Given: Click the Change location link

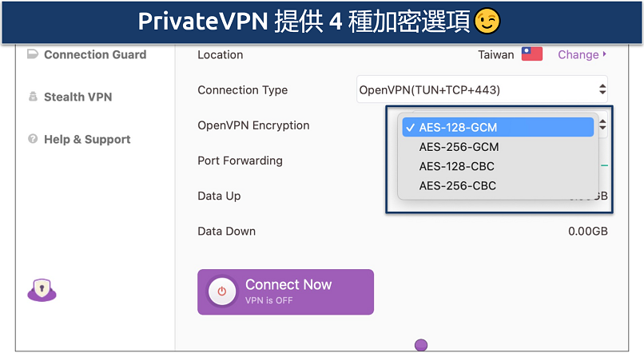Looking at the screenshot, I should point(578,54).
